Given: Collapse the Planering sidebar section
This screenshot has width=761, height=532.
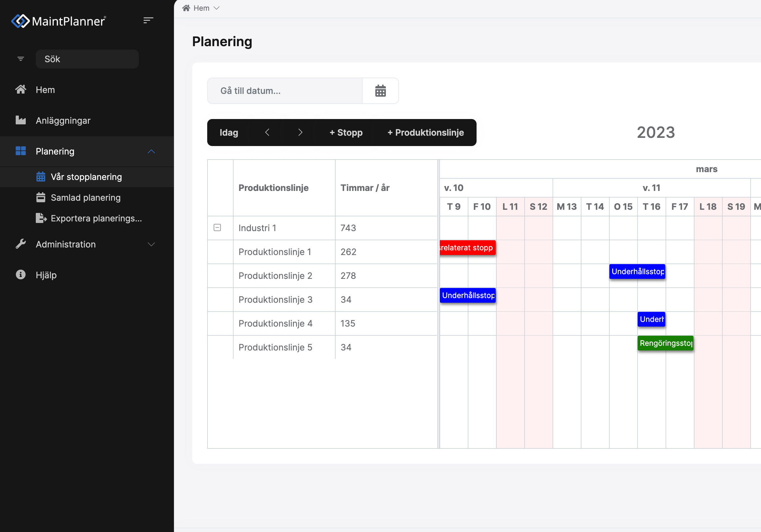Looking at the screenshot, I should [151, 151].
